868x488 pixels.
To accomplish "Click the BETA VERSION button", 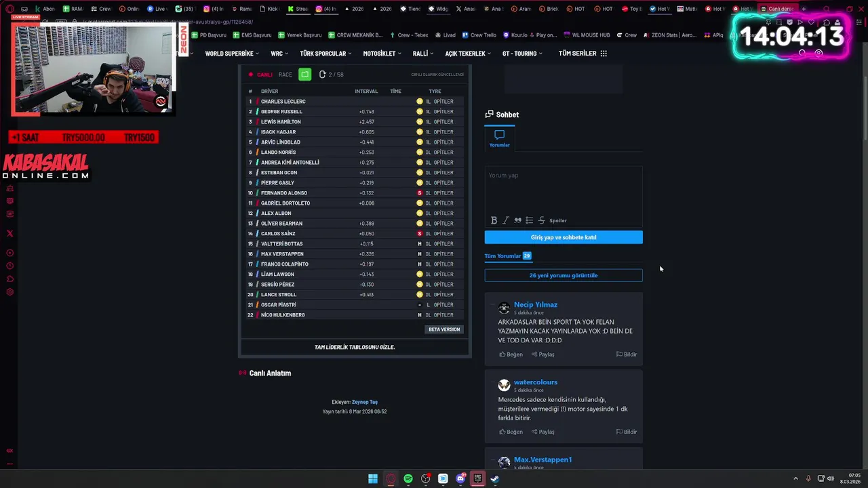I will coord(444,329).
